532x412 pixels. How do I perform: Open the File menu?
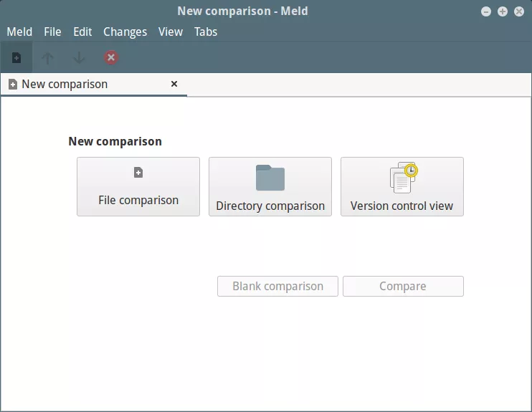click(52, 32)
